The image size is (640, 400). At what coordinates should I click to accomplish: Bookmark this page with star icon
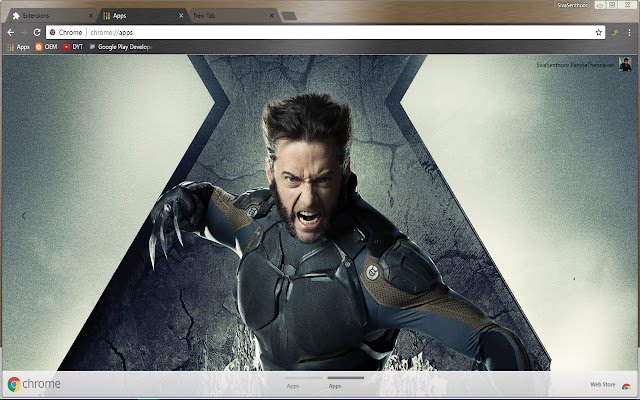(598, 32)
